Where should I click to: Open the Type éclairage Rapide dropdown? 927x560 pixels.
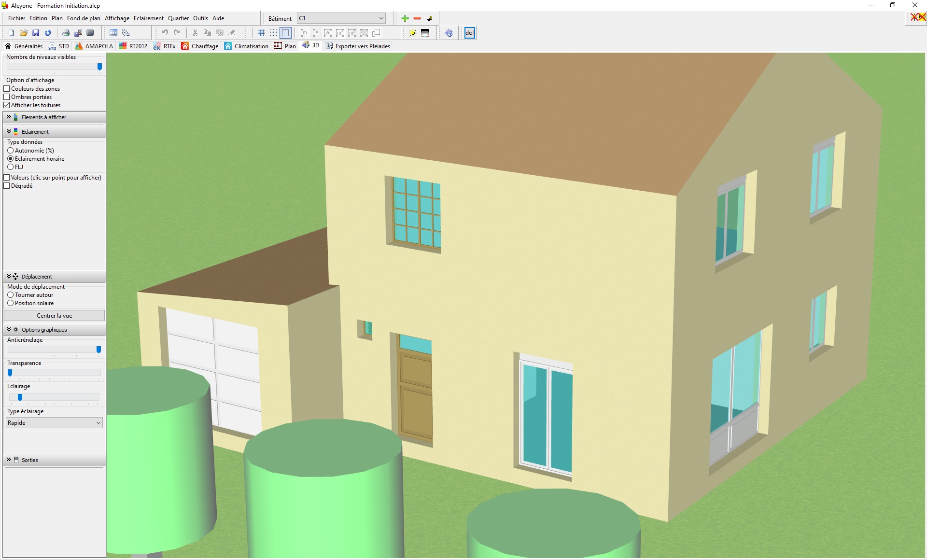pos(54,423)
